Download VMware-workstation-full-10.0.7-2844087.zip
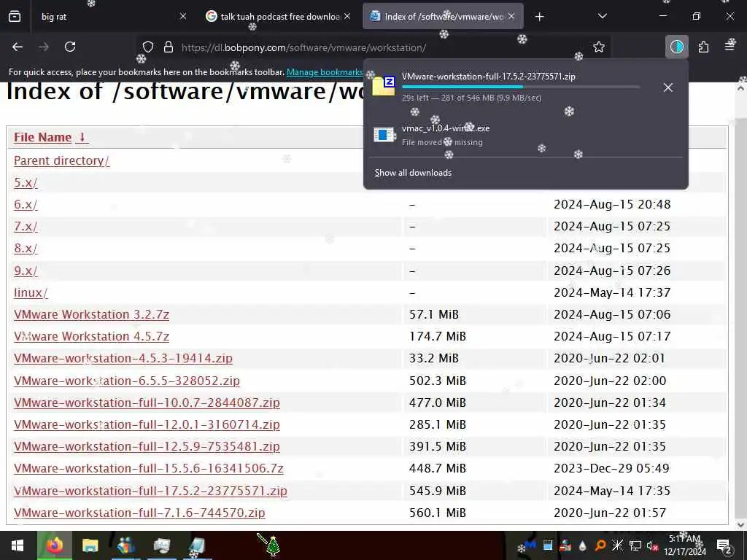This screenshot has width=747, height=560. coord(147,402)
